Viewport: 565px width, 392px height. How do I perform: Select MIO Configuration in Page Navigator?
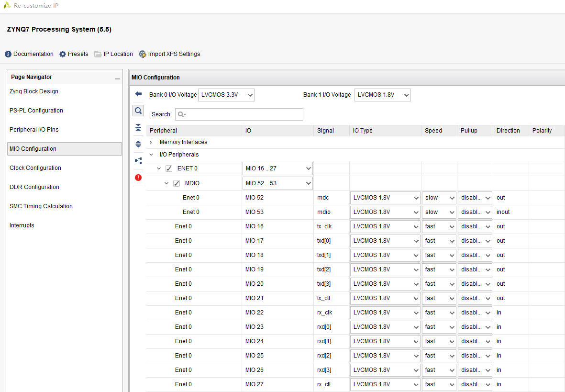point(65,148)
